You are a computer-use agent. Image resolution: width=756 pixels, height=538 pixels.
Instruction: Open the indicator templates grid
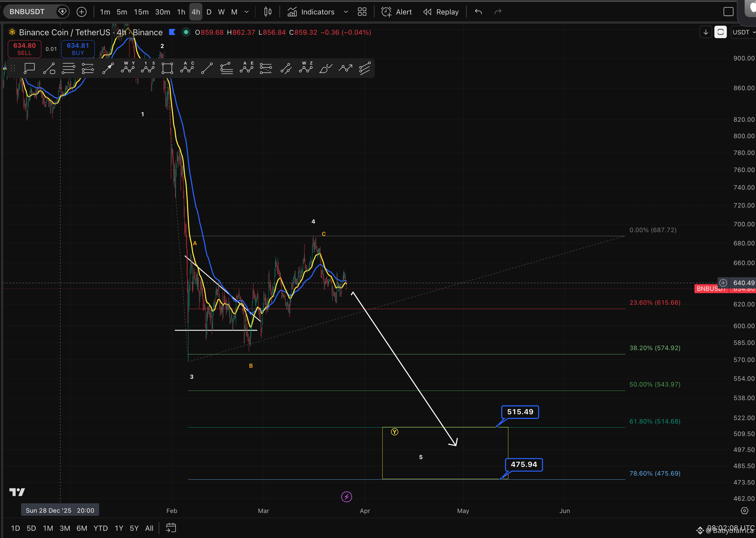(362, 12)
